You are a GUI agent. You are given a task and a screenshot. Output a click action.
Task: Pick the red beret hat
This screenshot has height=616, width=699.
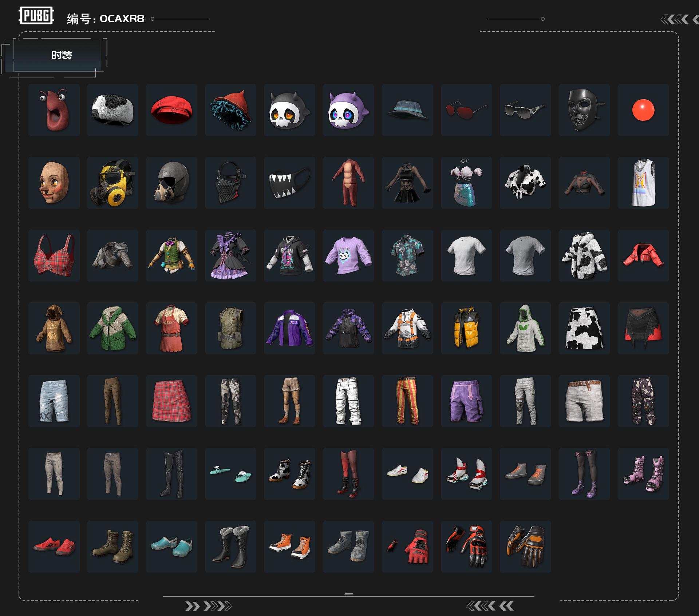pos(171,110)
